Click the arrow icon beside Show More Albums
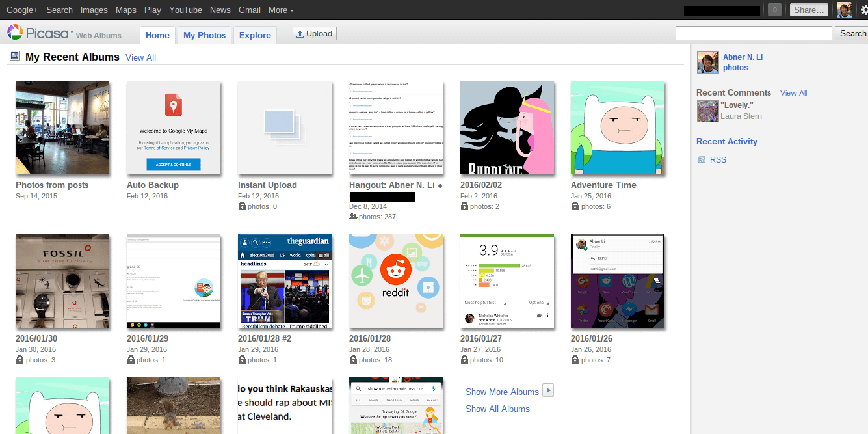 coord(548,390)
